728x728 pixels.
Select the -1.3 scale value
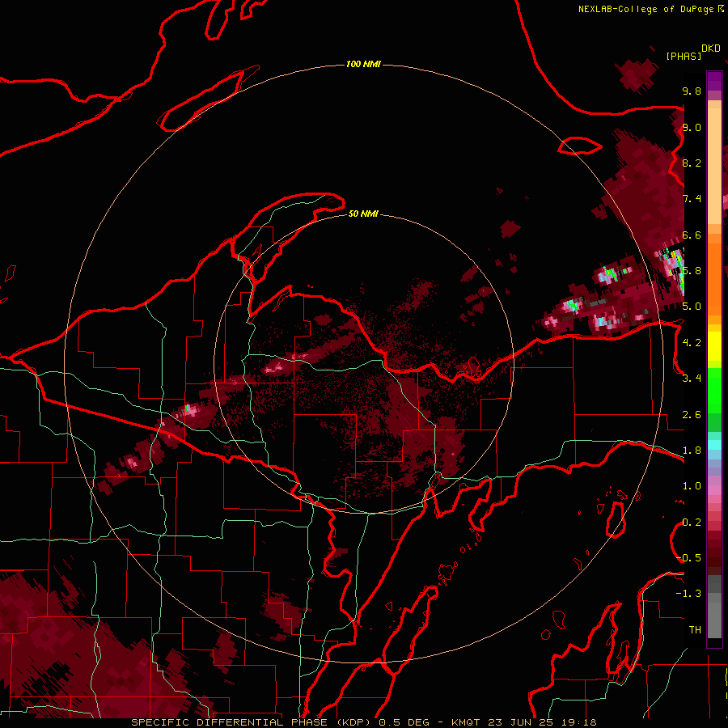point(688,594)
